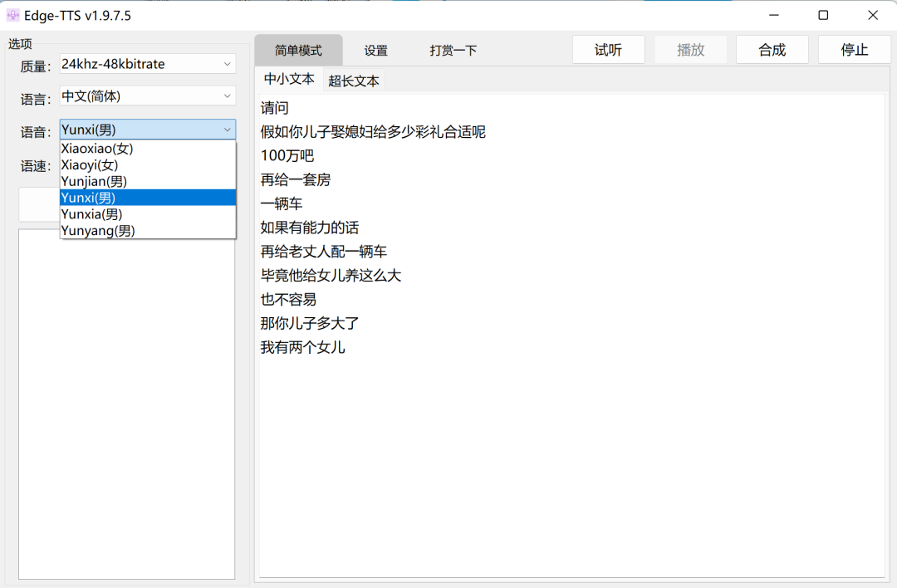897x588 pixels.
Task: Click the line 再给一套房
Action: pos(296,180)
